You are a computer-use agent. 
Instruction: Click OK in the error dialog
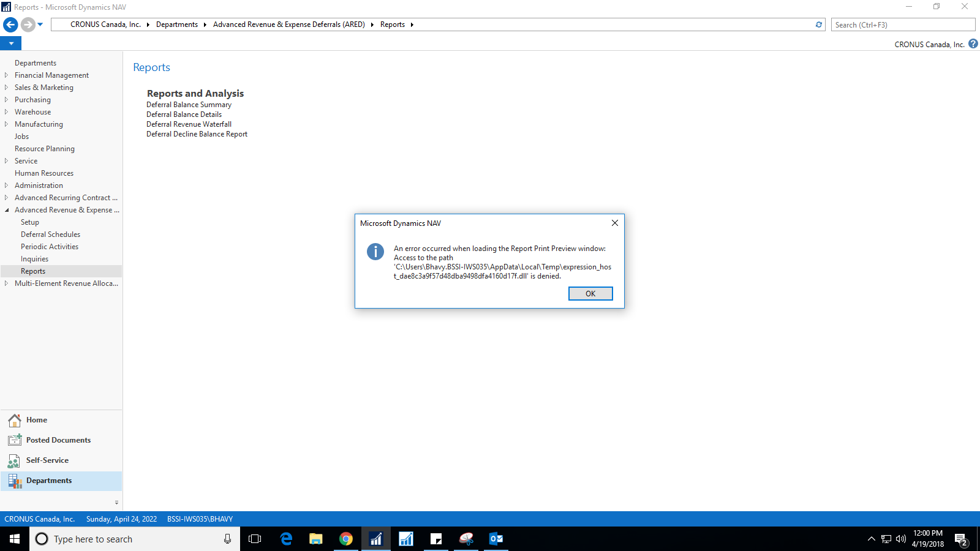(590, 294)
